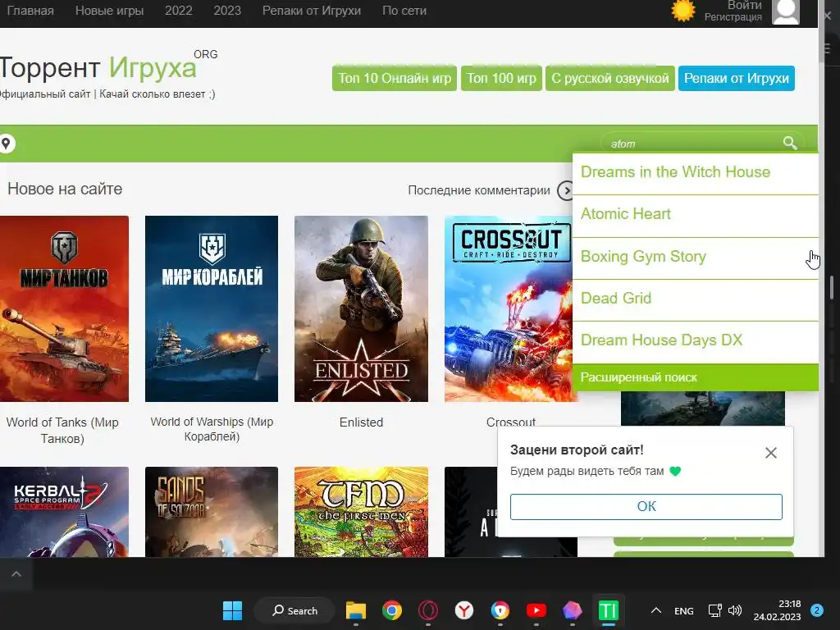Open Kerbal Space Program 2 cover
This screenshot has height=630, width=840.
coord(64,512)
